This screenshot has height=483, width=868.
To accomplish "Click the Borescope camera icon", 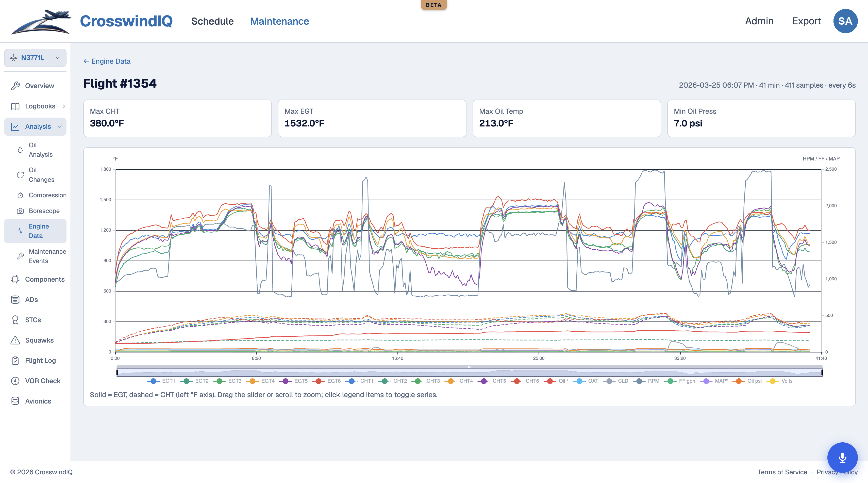I will 20,211.
